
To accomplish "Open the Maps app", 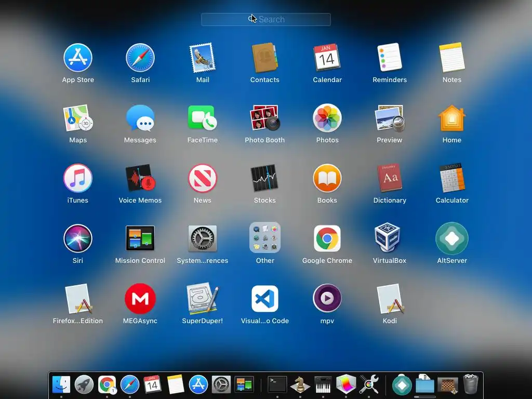I will [x=78, y=118].
